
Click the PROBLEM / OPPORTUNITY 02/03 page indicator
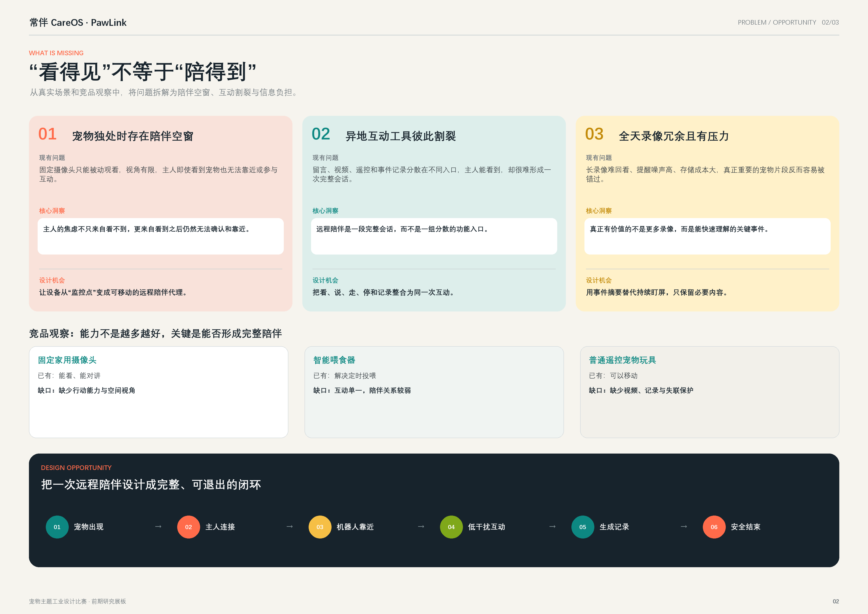788,22
